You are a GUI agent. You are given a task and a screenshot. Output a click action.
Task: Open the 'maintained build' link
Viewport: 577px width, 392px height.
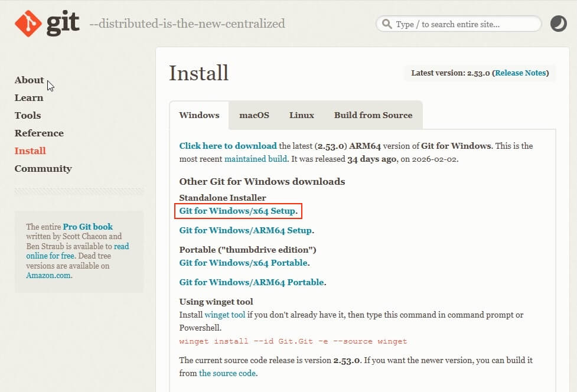pyautogui.click(x=256, y=159)
